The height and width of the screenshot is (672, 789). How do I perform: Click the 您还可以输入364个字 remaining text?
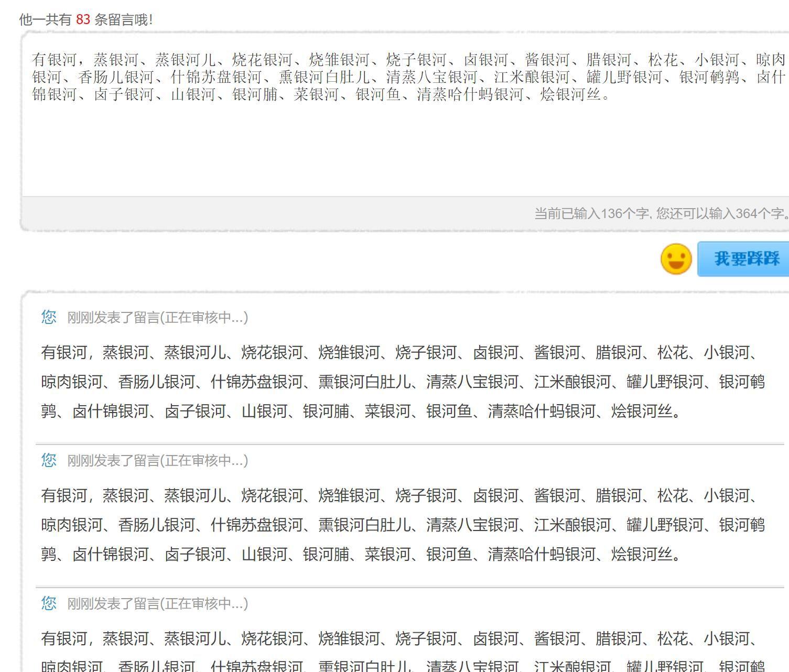tap(721, 213)
